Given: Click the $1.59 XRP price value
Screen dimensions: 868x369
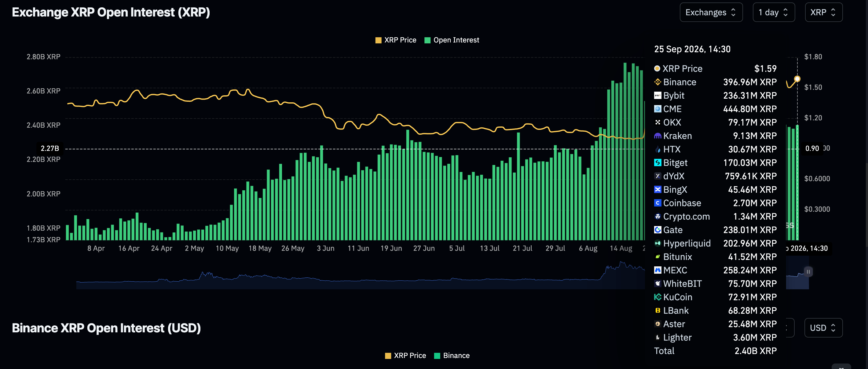Looking at the screenshot, I should 765,68.
